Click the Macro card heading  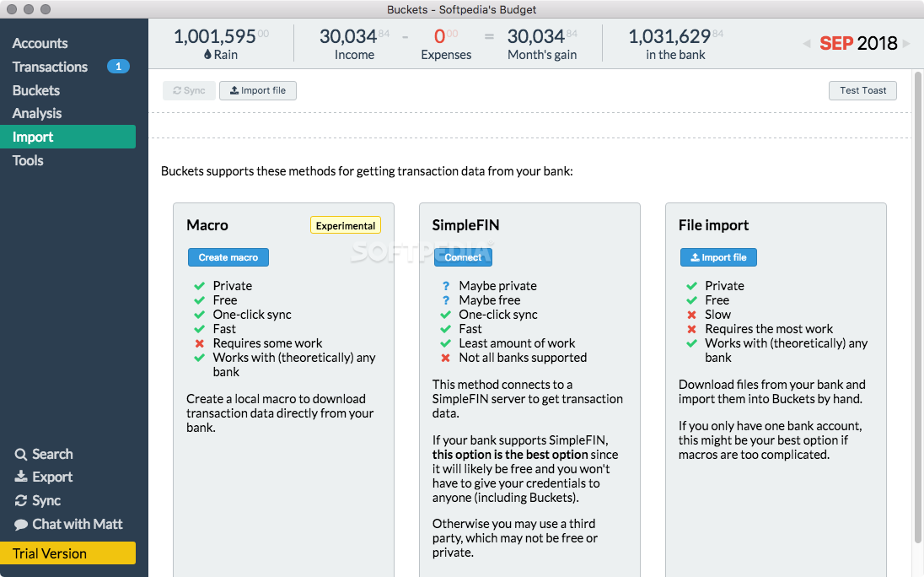207,225
